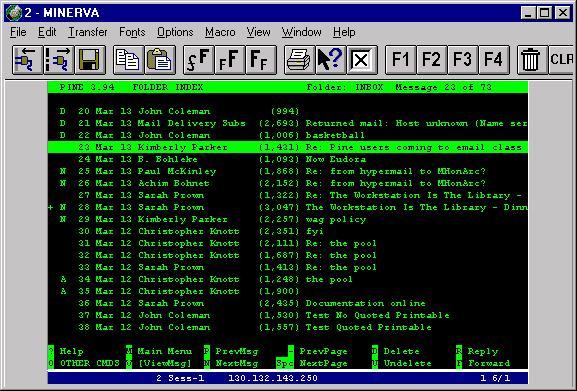Click the F2 toolbar key

pyautogui.click(x=432, y=60)
